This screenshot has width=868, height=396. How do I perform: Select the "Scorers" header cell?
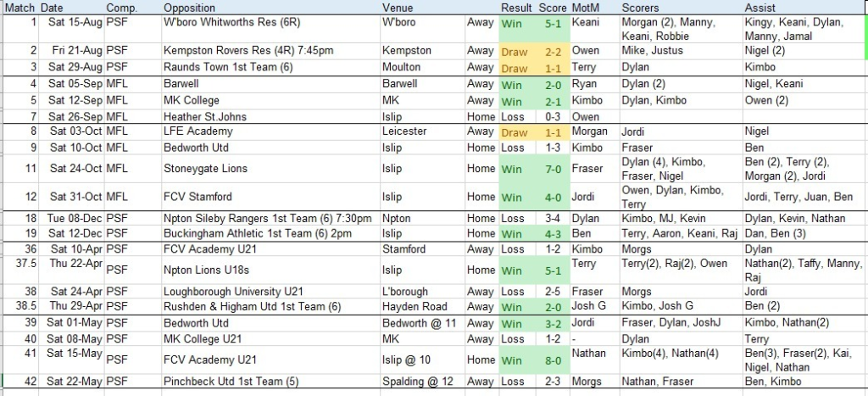pos(641,8)
